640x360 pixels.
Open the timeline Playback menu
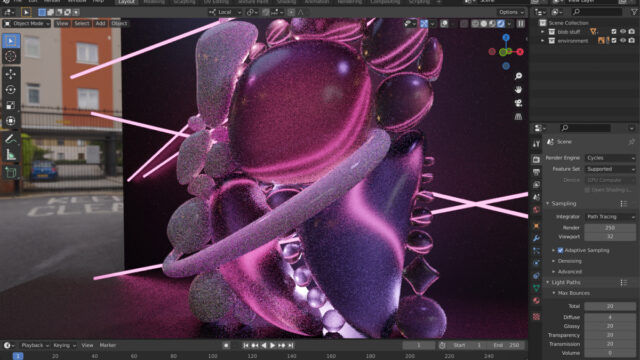tap(35, 345)
